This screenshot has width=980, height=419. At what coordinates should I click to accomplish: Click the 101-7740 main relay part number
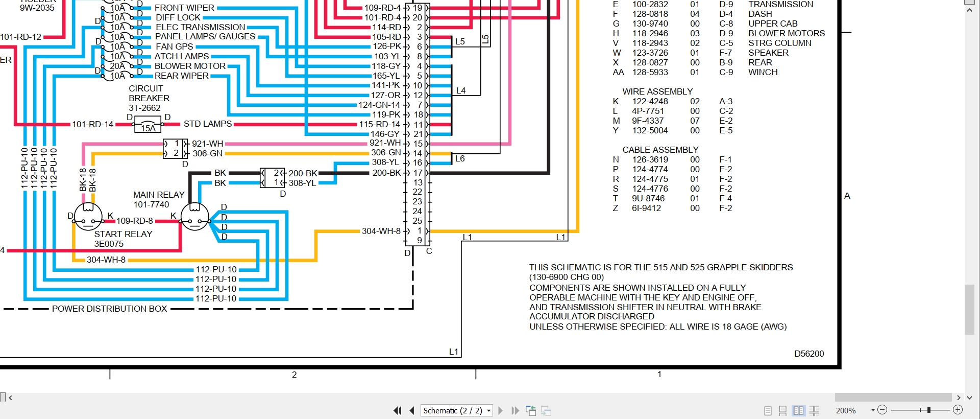coord(151,204)
